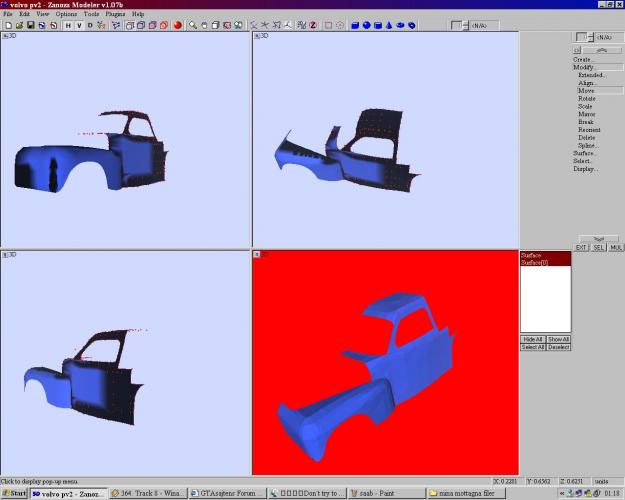Click the pink Z axis icon
Screen dimensions: 625x500
313,25
